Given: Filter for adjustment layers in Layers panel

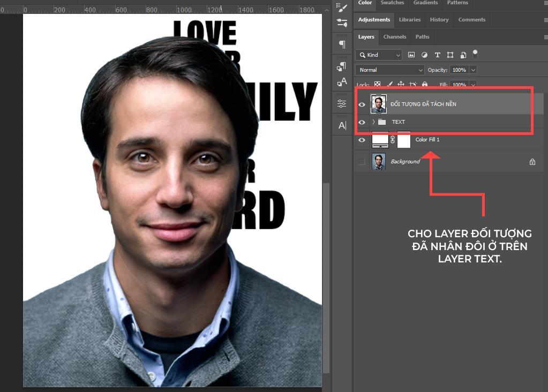Looking at the screenshot, I should [x=424, y=55].
